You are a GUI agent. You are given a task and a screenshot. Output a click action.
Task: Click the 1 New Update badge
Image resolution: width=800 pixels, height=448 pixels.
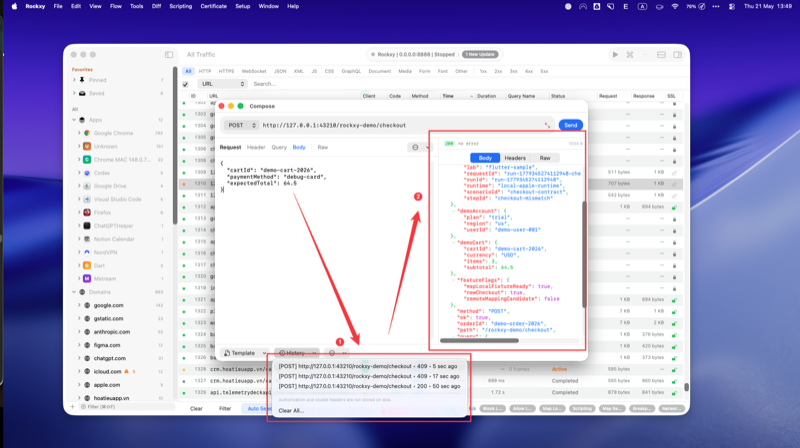pyautogui.click(x=480, y=55)
